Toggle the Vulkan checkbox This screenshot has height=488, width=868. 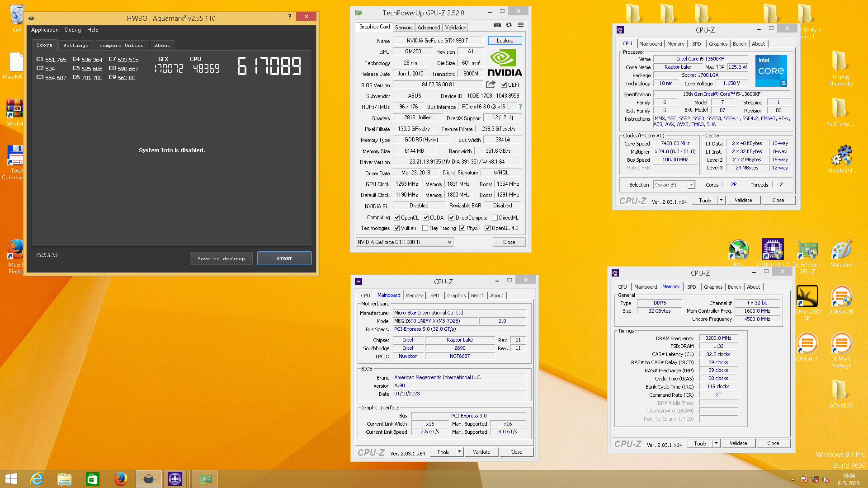click(x=396, y=228)
